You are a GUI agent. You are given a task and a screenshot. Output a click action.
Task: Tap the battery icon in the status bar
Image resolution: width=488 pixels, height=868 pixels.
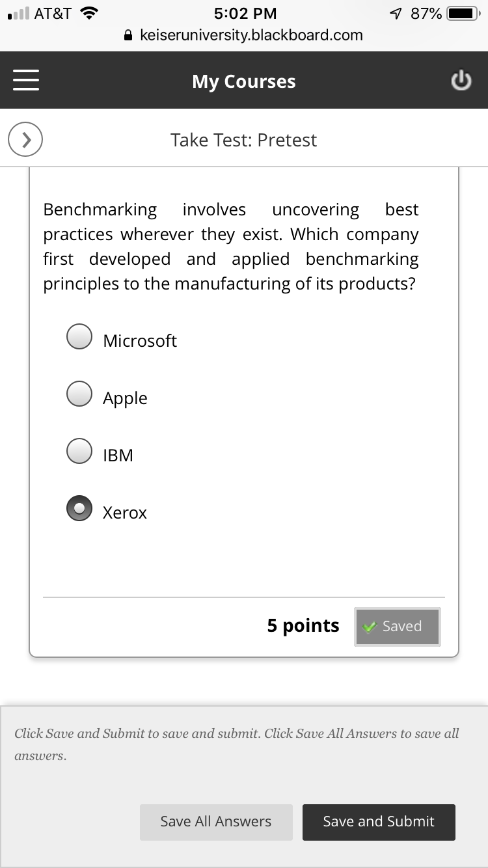coord(463,14)
